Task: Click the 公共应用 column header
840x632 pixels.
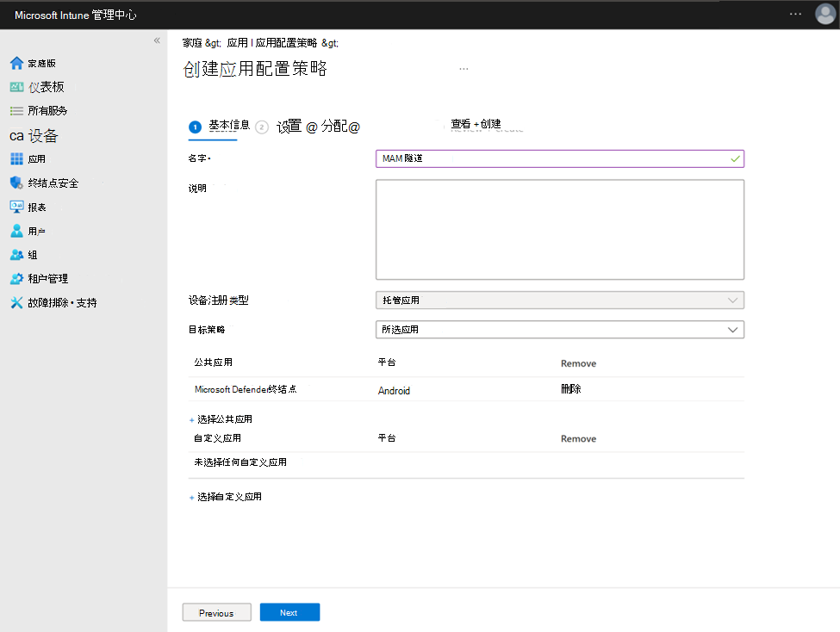Action: coord(213,362)
